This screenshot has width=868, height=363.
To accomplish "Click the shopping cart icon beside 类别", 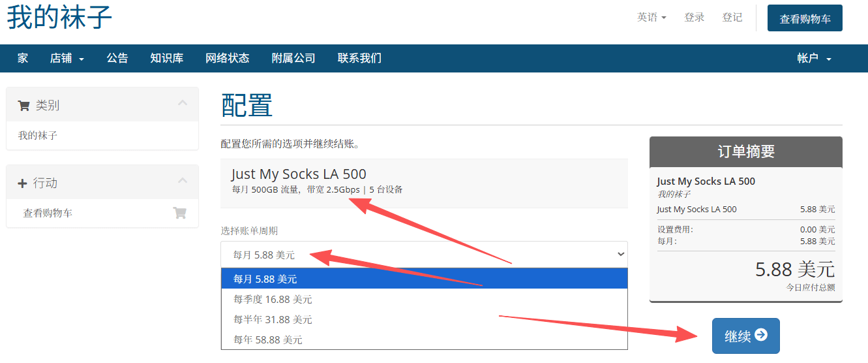I will [x=23, y=105].
